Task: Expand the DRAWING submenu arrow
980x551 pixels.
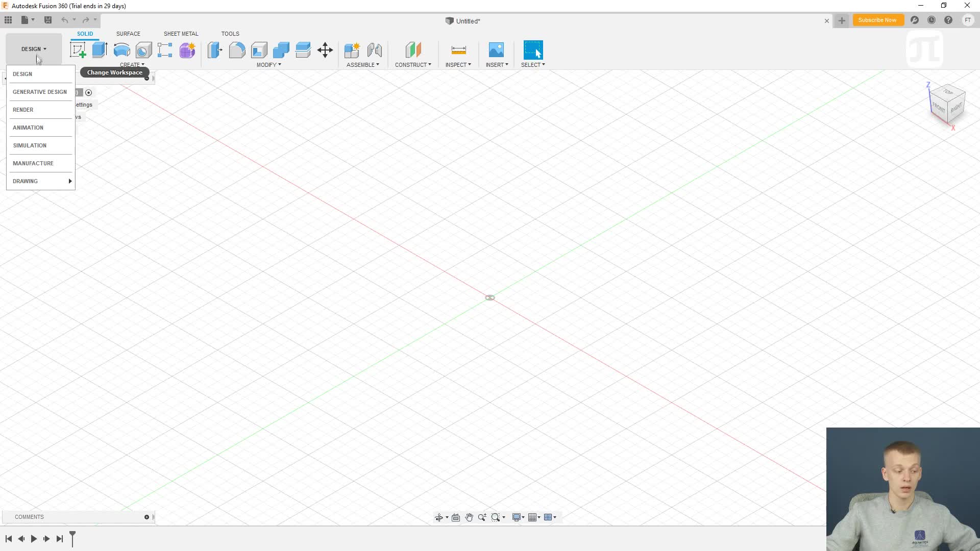Action: 70,181
